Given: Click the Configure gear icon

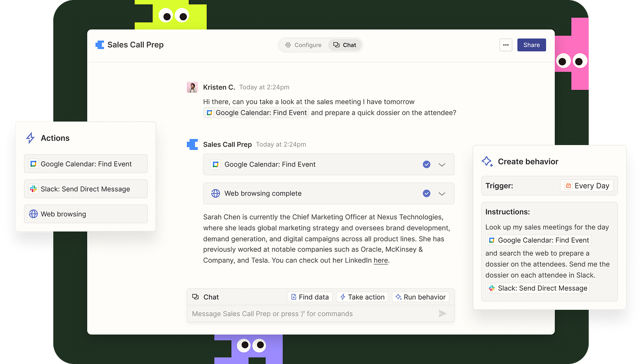Looking at the screenshot, I should [x=288, y=45].
